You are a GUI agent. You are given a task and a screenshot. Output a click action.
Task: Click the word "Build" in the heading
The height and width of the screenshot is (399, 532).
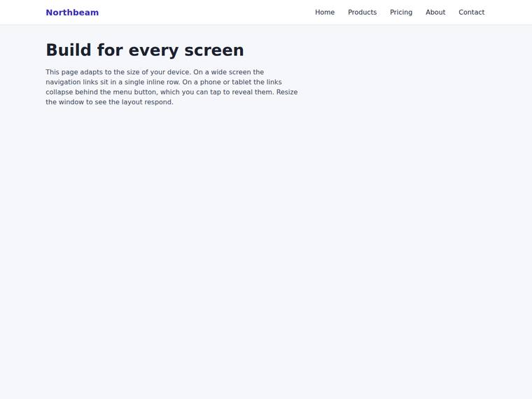(x=69, y=50)
